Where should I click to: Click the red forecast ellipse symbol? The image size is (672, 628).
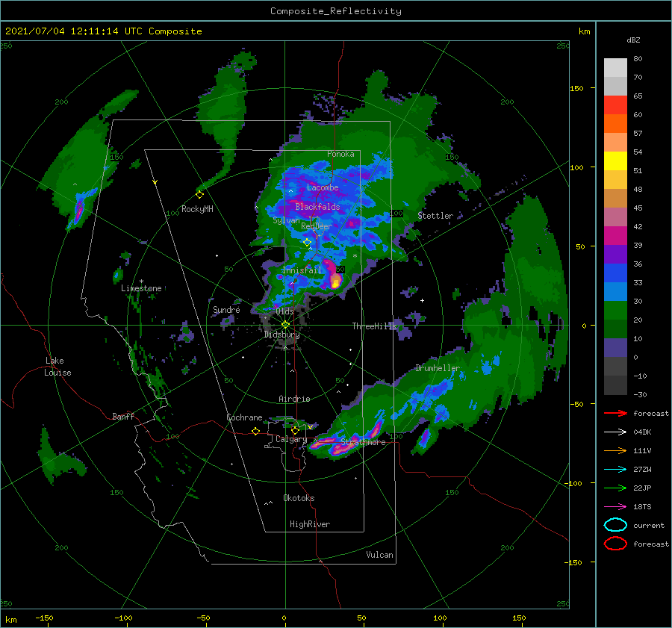pyautogui.click(x=615, y=544)
